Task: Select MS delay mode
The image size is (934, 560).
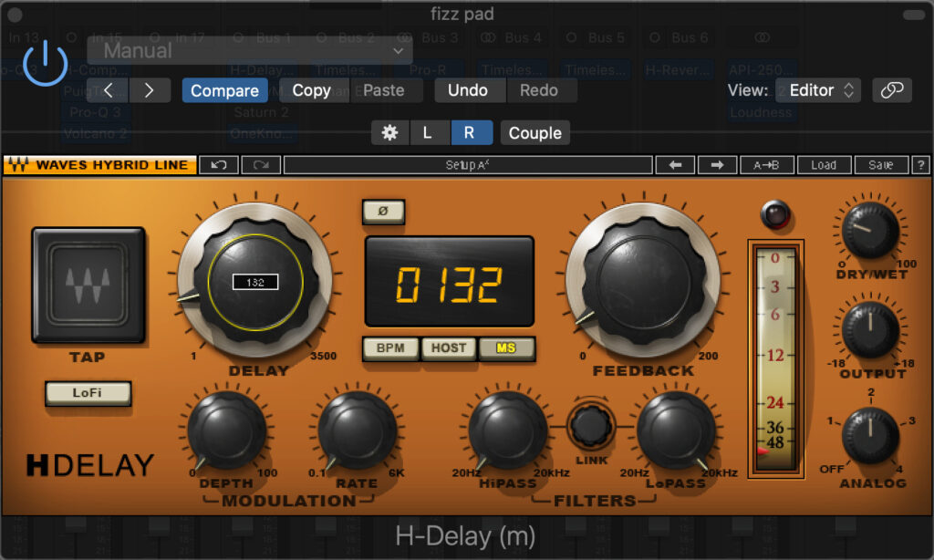Action: (506, 347)
